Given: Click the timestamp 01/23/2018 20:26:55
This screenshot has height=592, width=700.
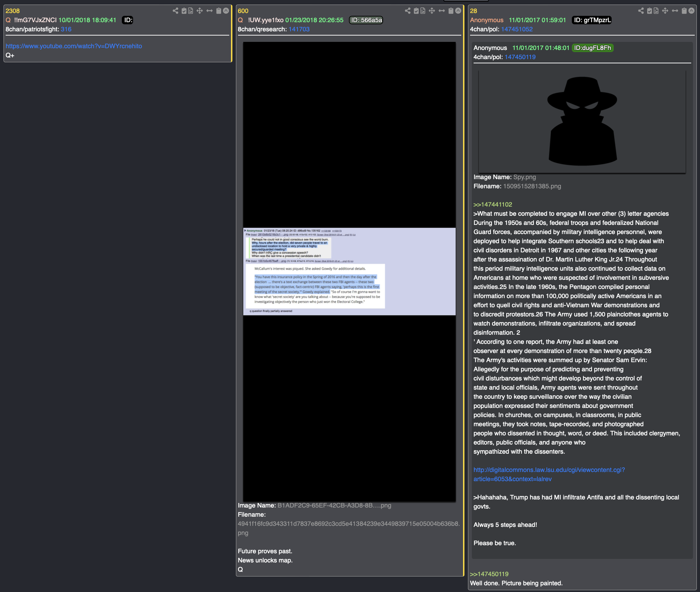Looking at the screenshot, I should point(314,20).
